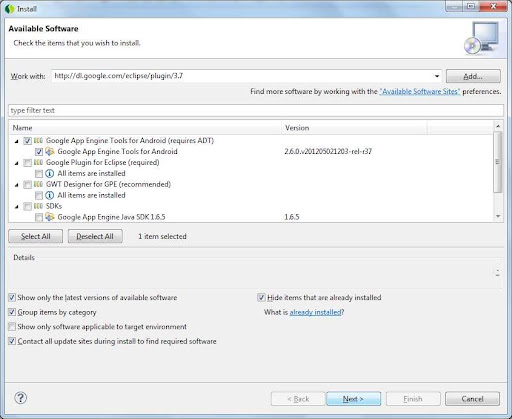Image resolution: width=512 pixels, height=419 pixels.
Task: Toggle Contact all update sites during install
Action: point(12,341)
